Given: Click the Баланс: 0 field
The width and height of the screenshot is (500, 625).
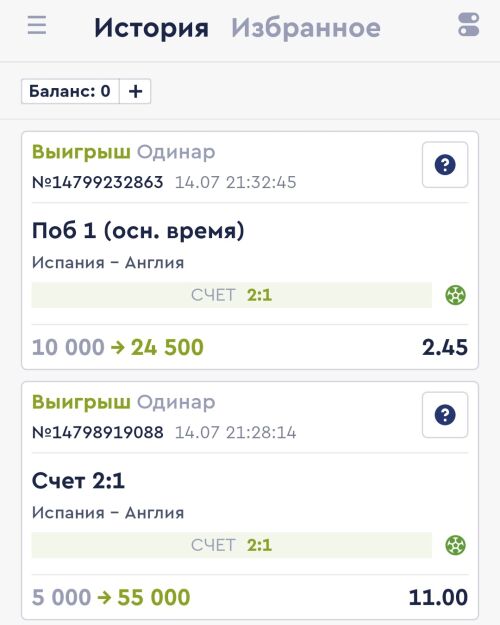Looking at the screenshot, I should pyautogui.click(x=70, y=91).
